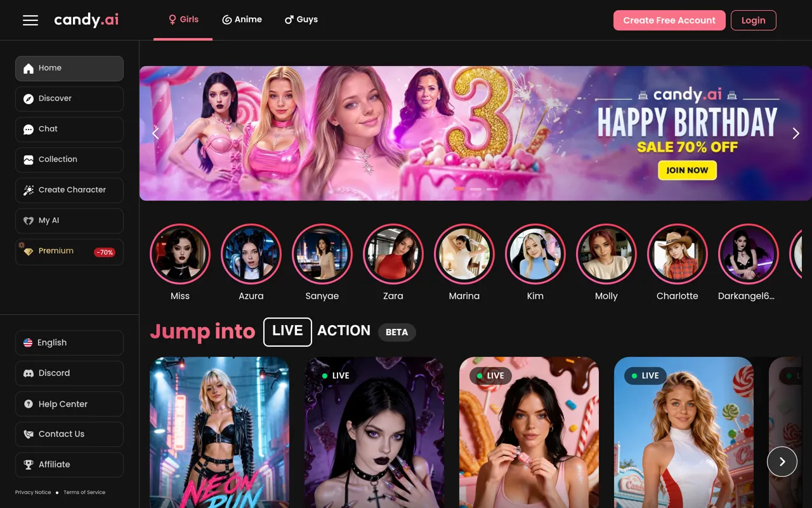Open Discover in the sidebar

69,99
